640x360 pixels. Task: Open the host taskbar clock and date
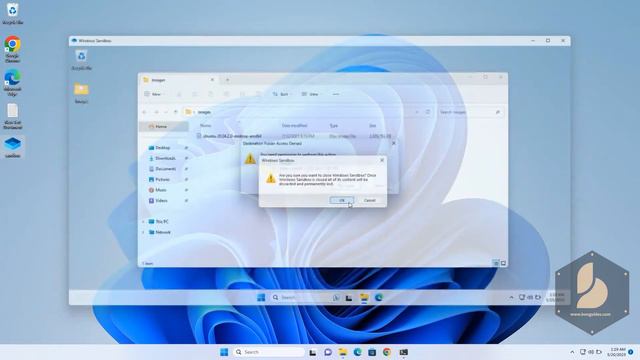tap(617, 352)
